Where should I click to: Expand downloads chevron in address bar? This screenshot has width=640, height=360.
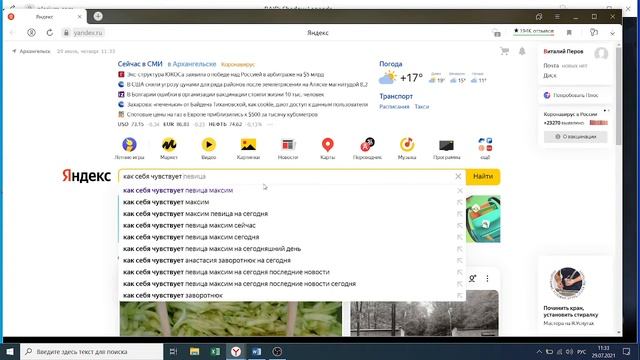[612, 33]
